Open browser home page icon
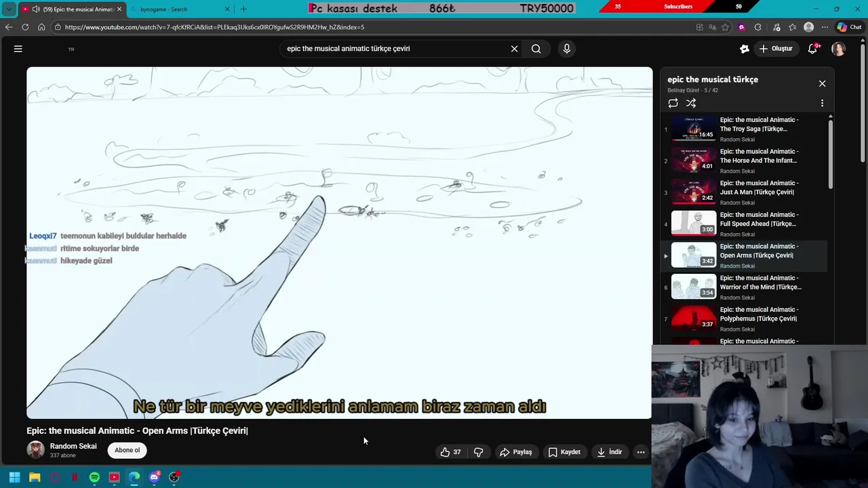 tap(41, 27)
